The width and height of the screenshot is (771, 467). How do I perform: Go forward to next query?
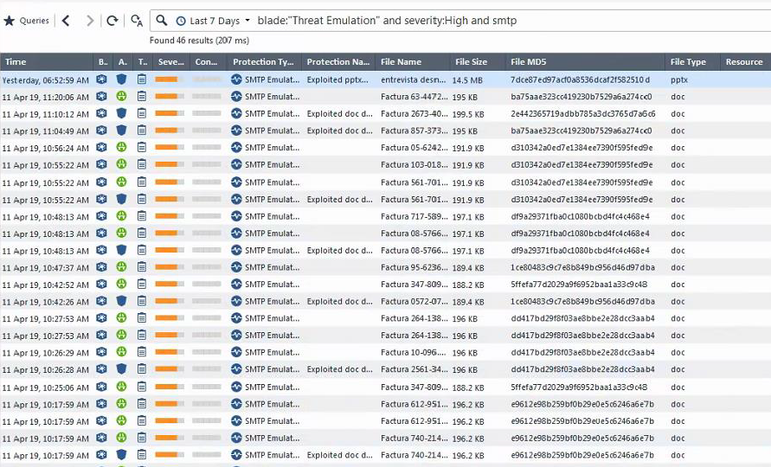90,20
